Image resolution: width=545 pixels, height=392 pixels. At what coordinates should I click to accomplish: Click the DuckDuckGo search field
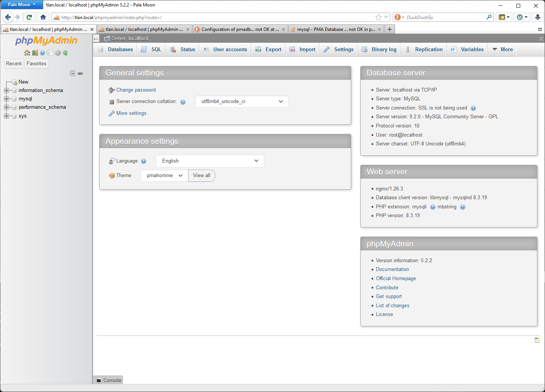445,17
